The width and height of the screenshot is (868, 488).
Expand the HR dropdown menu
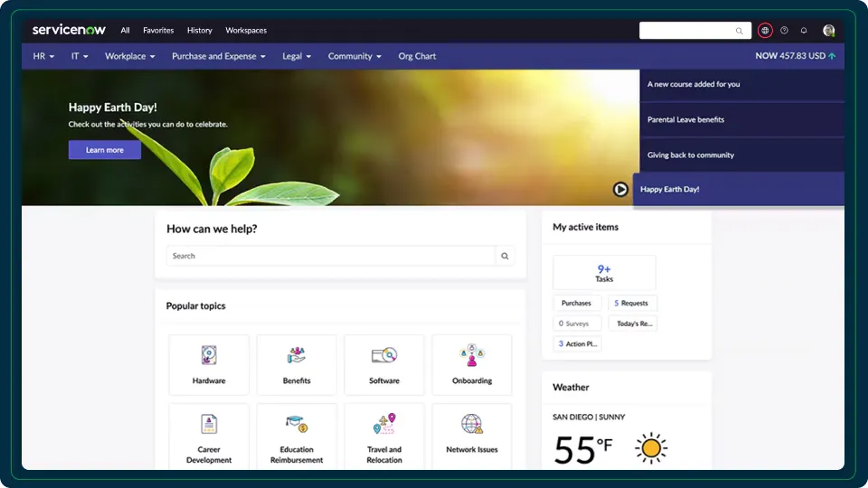tap(43, 56)
